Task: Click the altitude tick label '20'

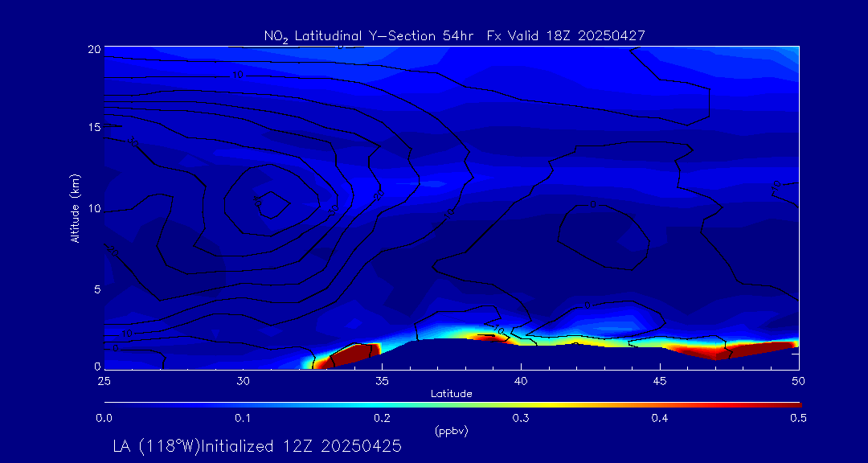Action: 94,49
